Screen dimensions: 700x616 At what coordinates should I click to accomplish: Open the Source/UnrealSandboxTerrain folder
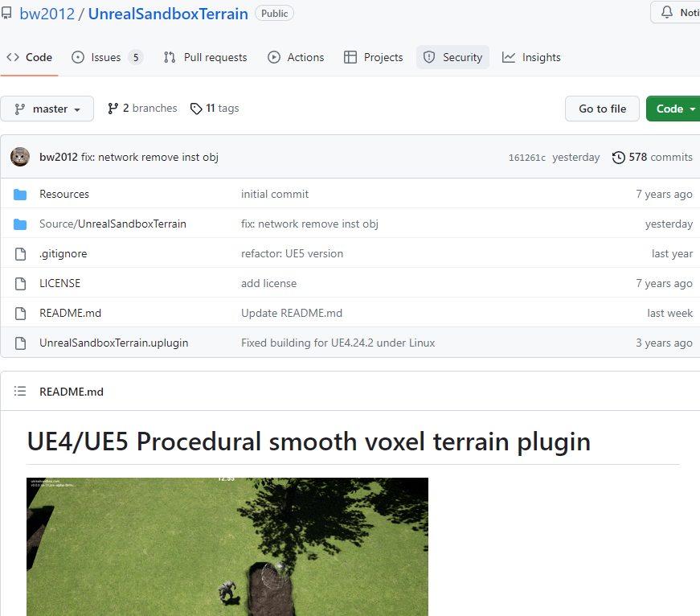(x=113, y=224)
